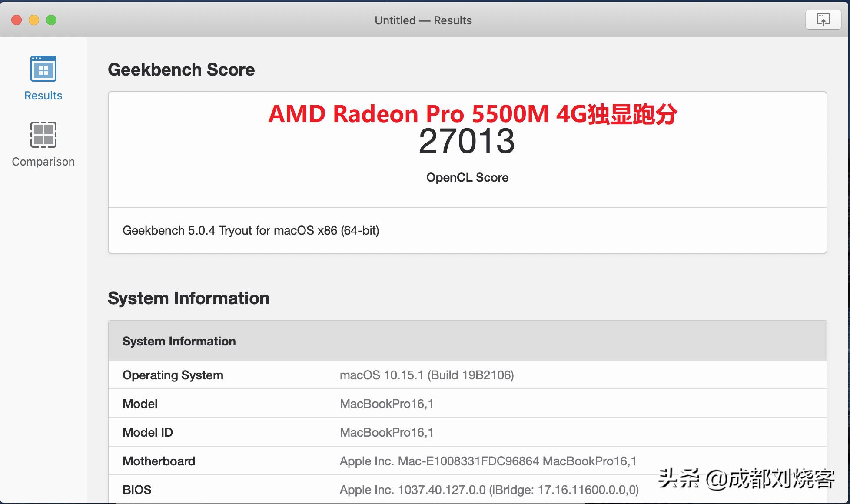The width and height of the screenshot is (850, 504).
Task: Click the OpenCL Score label
Action: click(x=466, y=177)
